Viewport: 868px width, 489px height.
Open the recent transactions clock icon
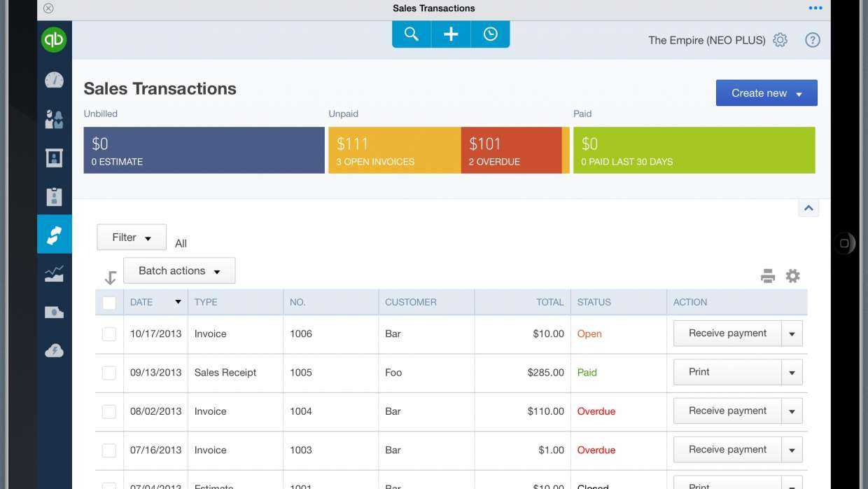click(490, 33)
